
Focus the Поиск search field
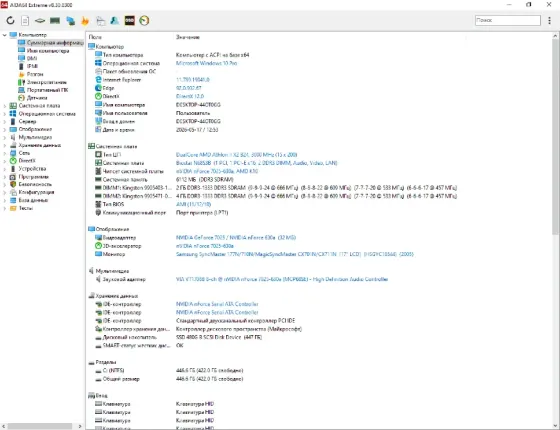pyautogui.click(x=508, y=20)
